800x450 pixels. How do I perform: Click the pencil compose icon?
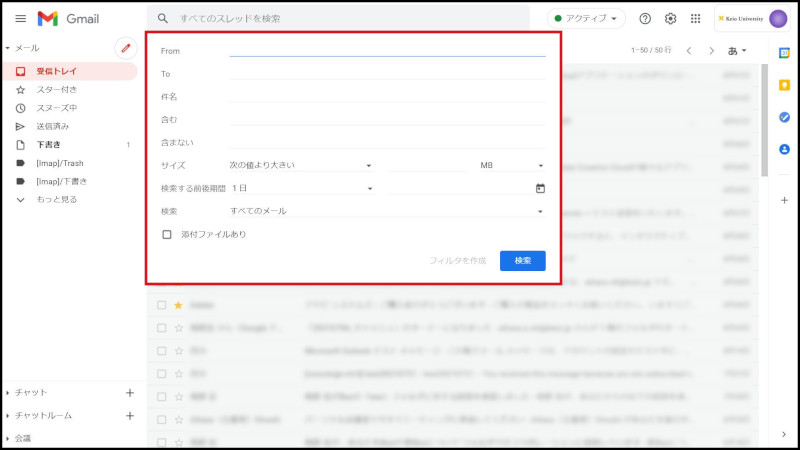point(125,47)
